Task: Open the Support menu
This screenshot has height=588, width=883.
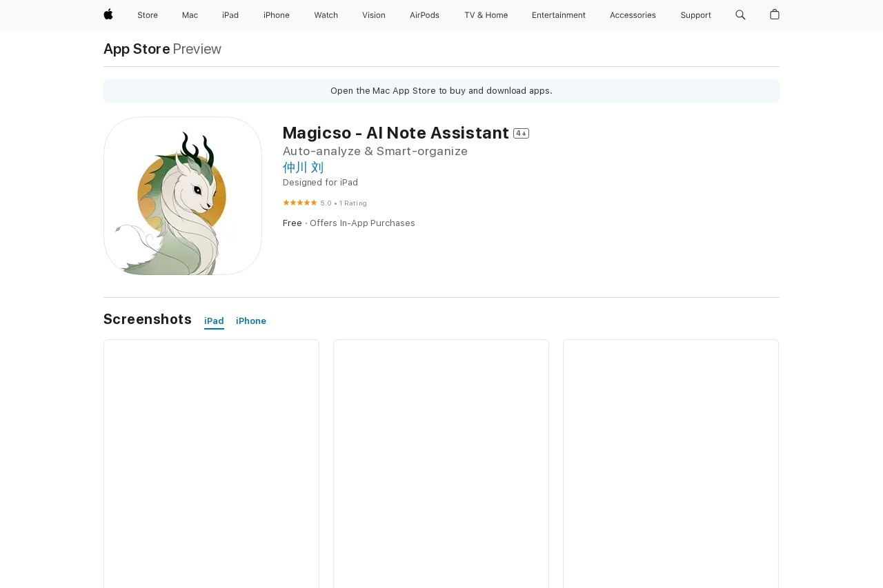Action: pyautogui.click(x=695, y=15)
